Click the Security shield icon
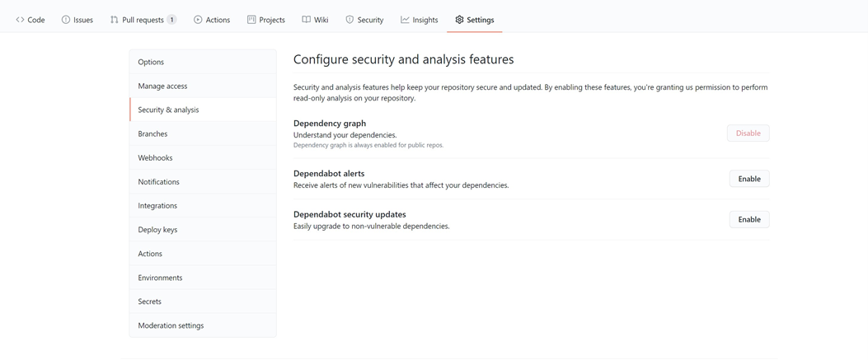Screen dimensions: 868x360 350,20
